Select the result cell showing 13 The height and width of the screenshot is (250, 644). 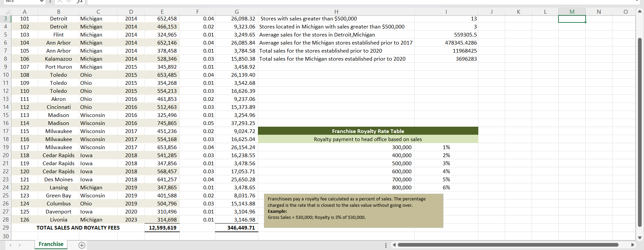pos(446,19)
